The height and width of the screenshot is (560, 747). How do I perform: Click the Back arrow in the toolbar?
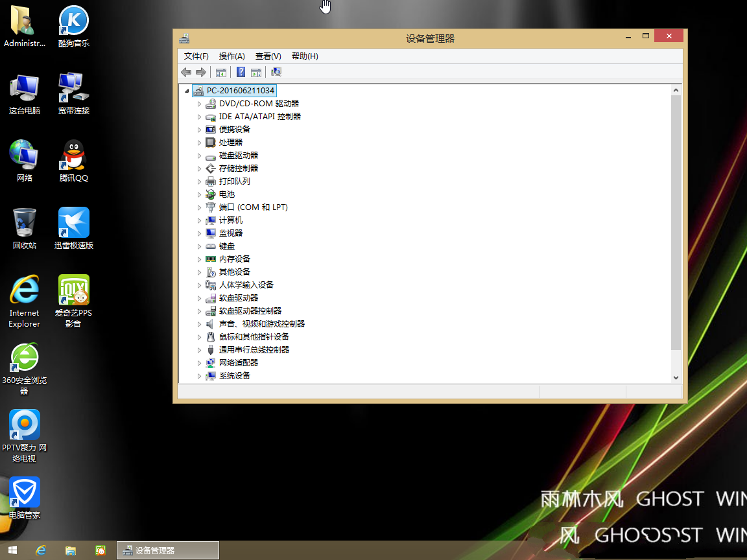point(186,72)
